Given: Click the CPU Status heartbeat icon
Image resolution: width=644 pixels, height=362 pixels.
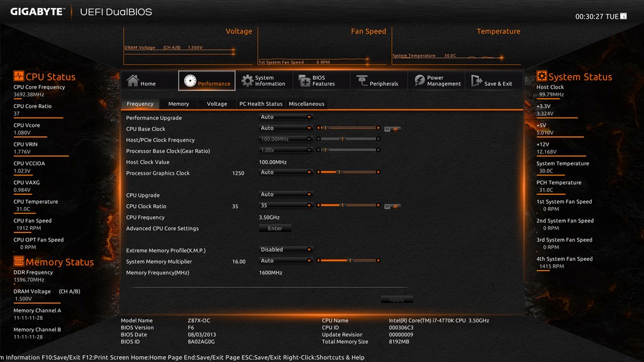Looking at the screenshot, I should pos(18,76).
